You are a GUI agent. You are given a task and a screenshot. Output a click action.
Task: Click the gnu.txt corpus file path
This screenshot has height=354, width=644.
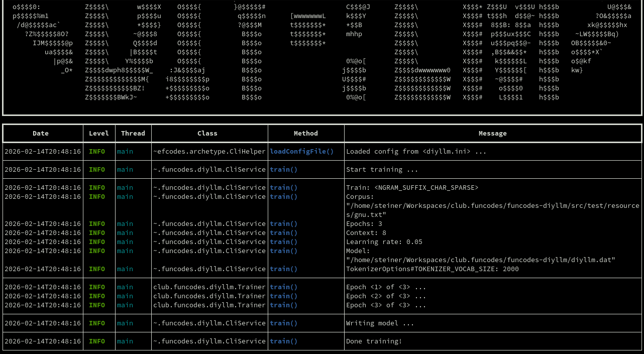pyautogui.click(x=492, y=210)
